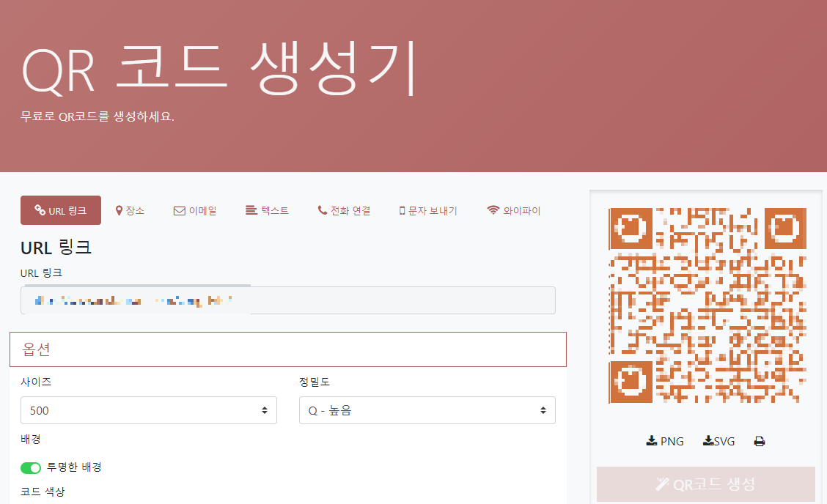This screenshot has height=504, width=827.
Task: Focus the URL 링크 input field
Action: [x=288, y=300]
